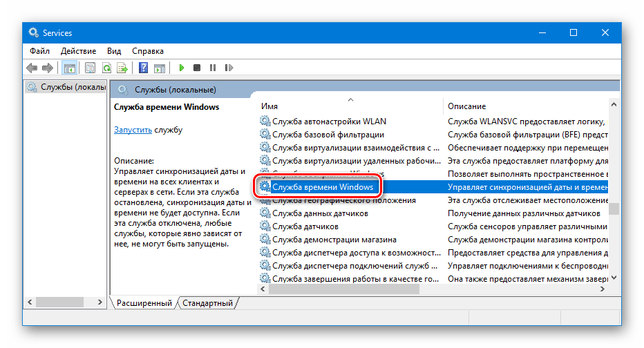Screen dimensions: 644x348
Task: Toggle the Show/Hide Console Tree icon
Action: point(69,68)
